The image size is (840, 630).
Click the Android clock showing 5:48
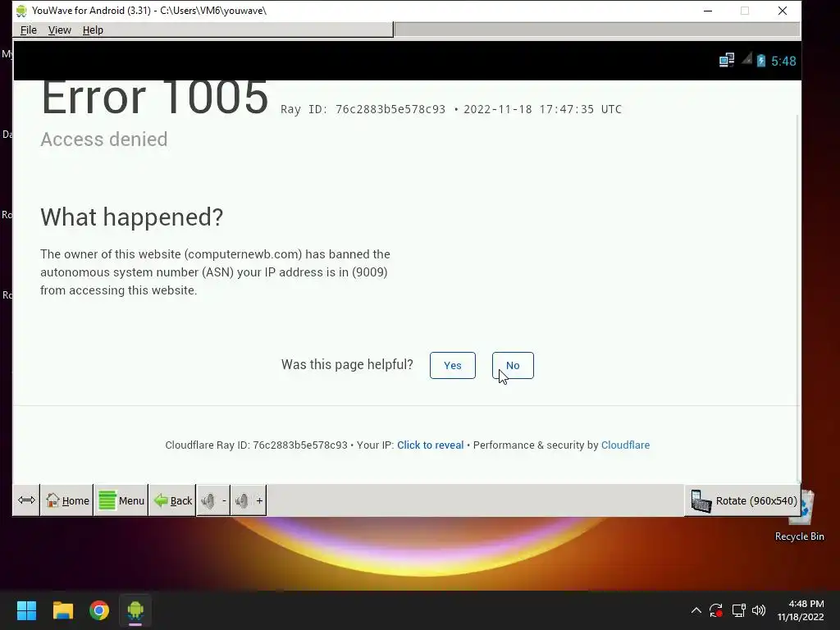click(x=783, y=61)
